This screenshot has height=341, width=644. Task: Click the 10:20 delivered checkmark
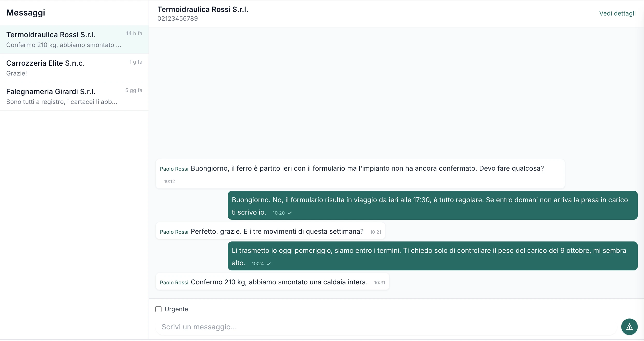pos(290,213)
